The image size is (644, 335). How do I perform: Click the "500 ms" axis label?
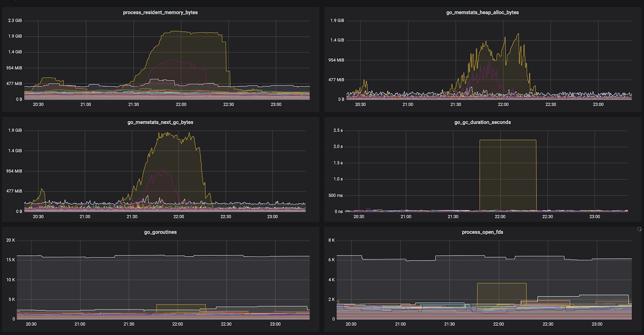(336, 195)
